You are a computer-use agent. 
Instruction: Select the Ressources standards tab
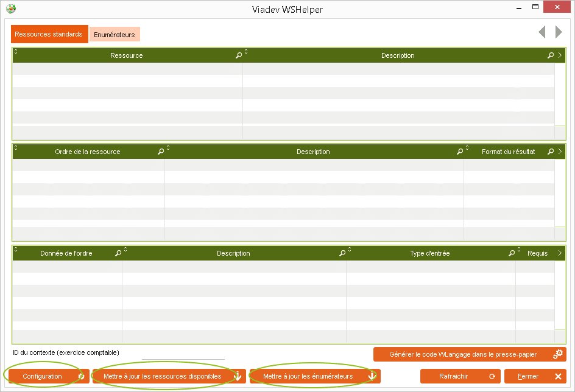49,34
